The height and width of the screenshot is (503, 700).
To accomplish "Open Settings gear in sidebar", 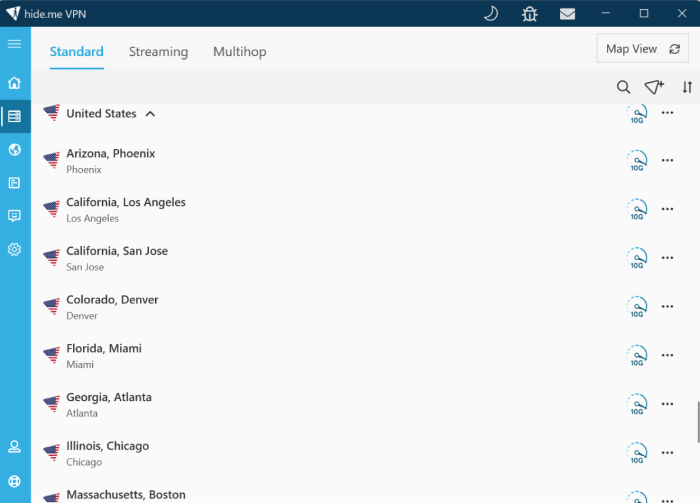I will point(14,249).
